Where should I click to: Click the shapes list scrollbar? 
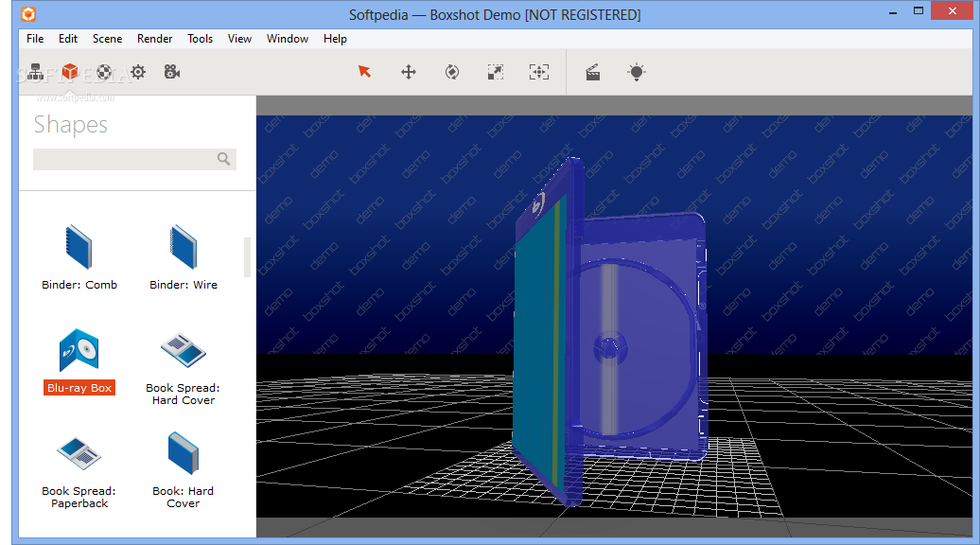coord(248,256)
